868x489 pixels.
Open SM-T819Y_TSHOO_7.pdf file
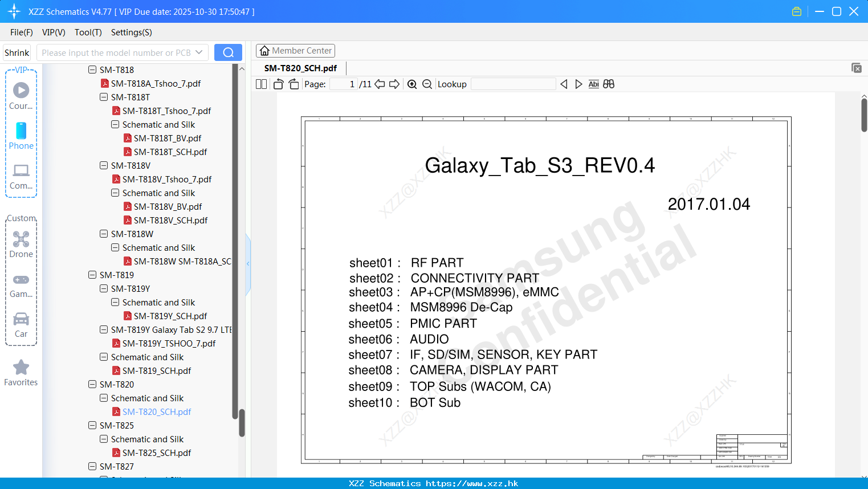[x=169, y=343]
